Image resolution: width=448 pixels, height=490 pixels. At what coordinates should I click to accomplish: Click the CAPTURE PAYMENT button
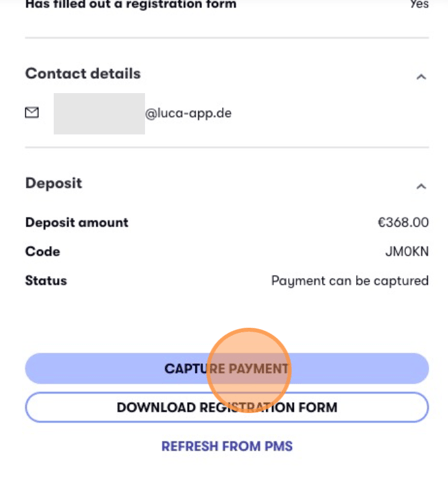point(227,368)
